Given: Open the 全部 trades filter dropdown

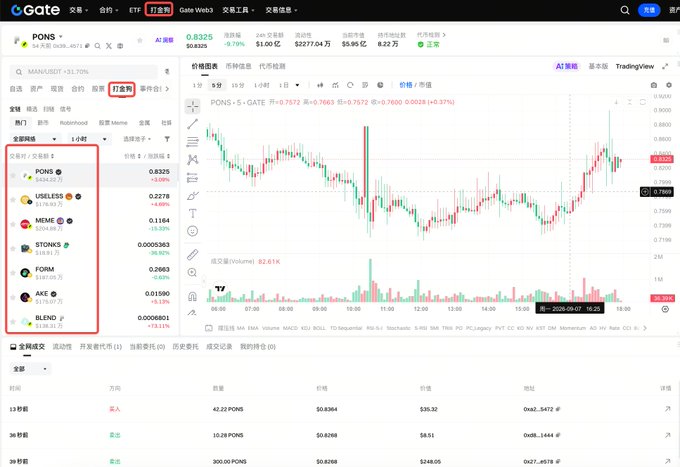Looking at the screenshot, I should [29, 369].
